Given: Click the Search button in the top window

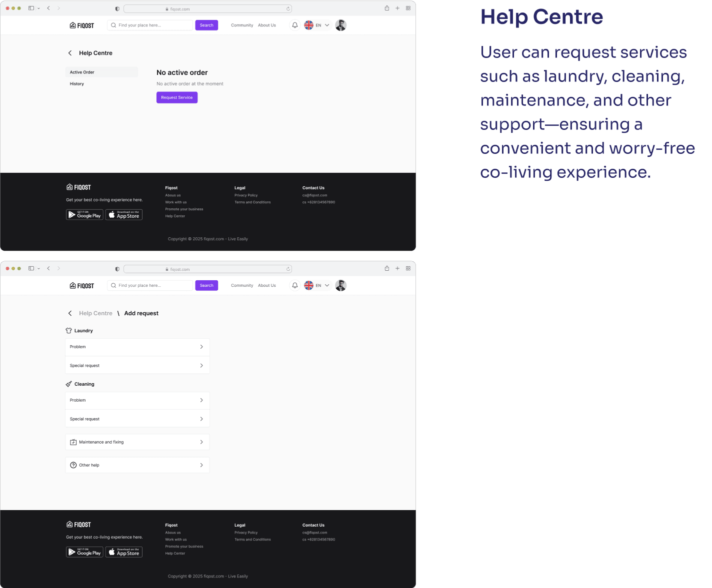Looking at the screenshot, I should (x=206, y=25).
